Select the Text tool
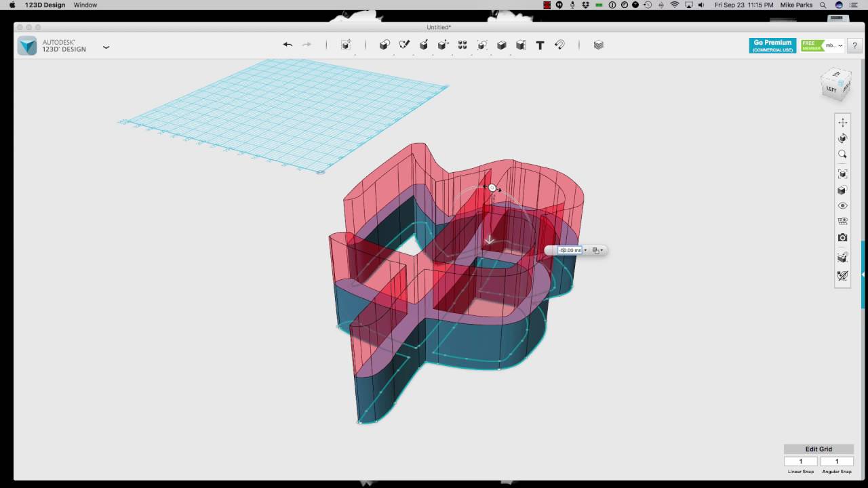 click(540, 45)
